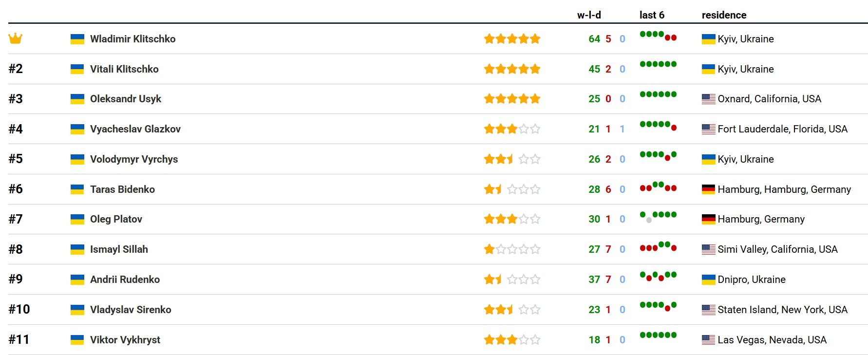Click the #4 rank number
This screenshot has height=355, width=868.
tap(16, 129)
